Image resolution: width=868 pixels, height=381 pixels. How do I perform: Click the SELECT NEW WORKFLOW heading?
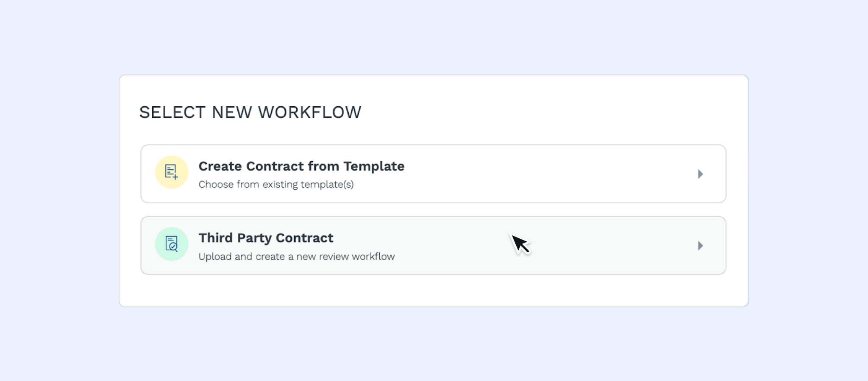coord(250,112)
